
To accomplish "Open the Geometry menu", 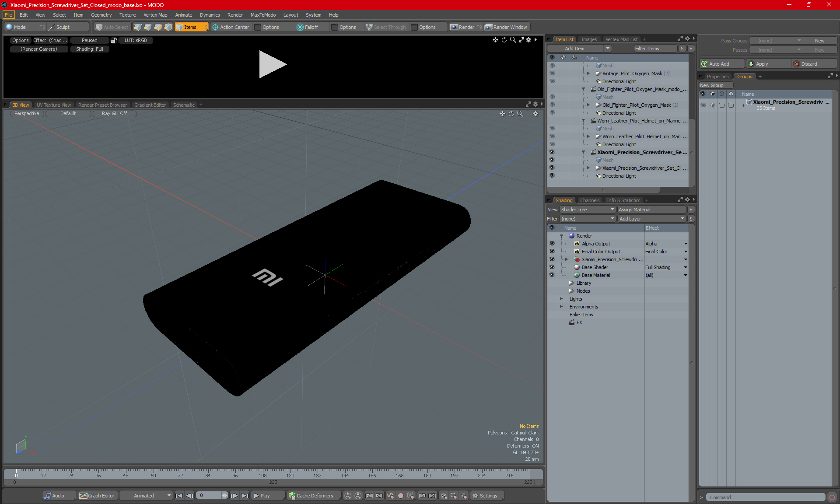I will [101, 15].
